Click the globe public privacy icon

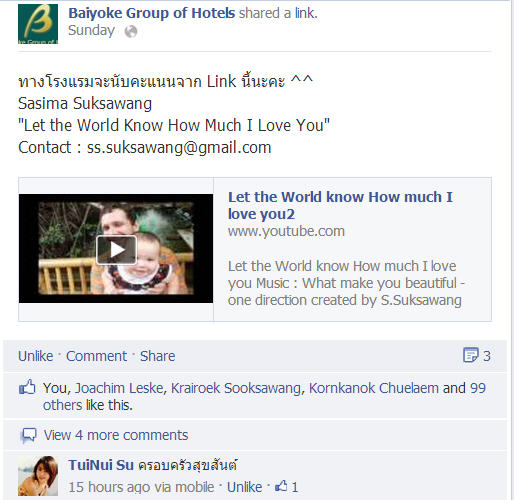tap(131, 32)
